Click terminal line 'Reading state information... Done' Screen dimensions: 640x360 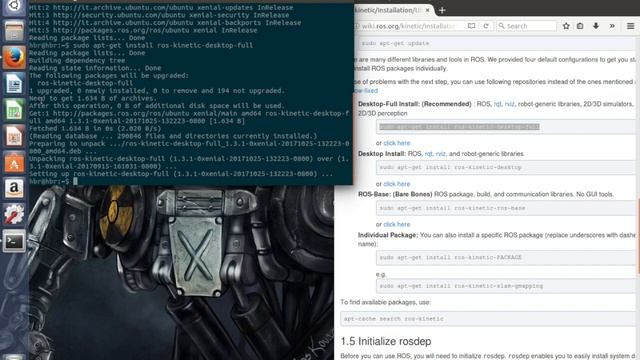point(95,68)
